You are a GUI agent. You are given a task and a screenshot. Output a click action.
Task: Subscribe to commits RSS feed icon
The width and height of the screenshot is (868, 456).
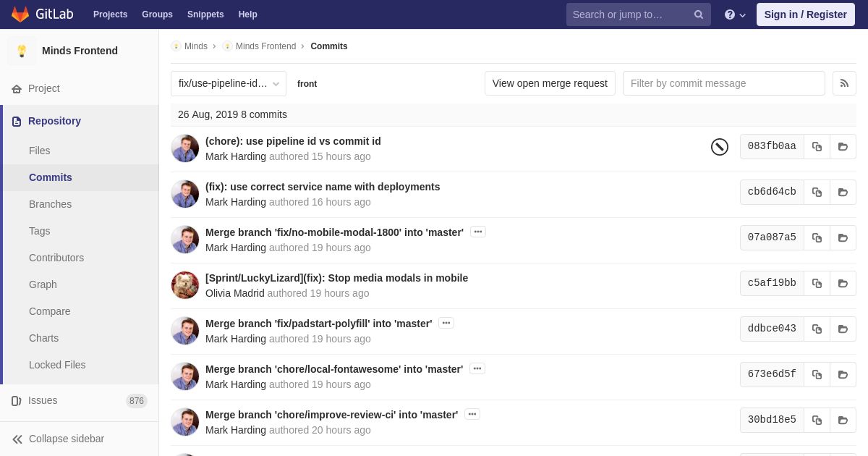(x=844, y=83)
